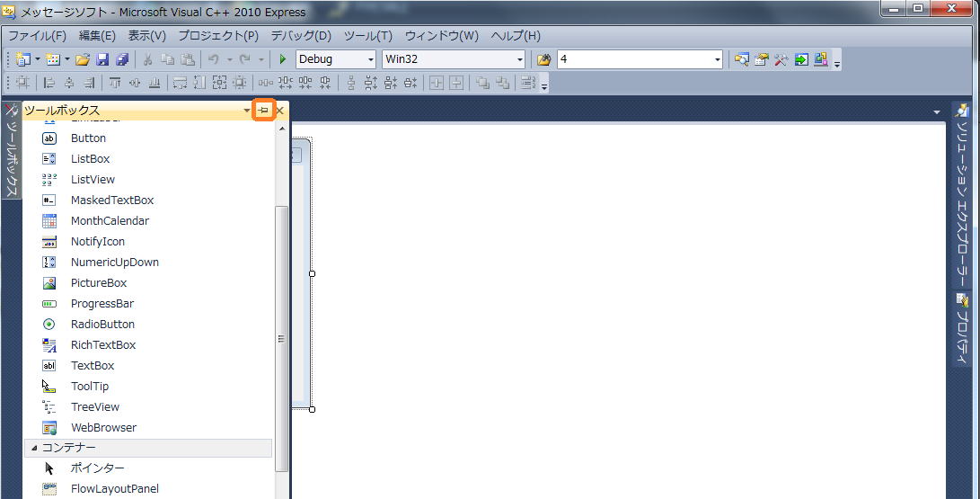The height and width of the screenshot is (499, 980).
Task: Open the Add Item dropdown arrow
Action: (66, 59)
